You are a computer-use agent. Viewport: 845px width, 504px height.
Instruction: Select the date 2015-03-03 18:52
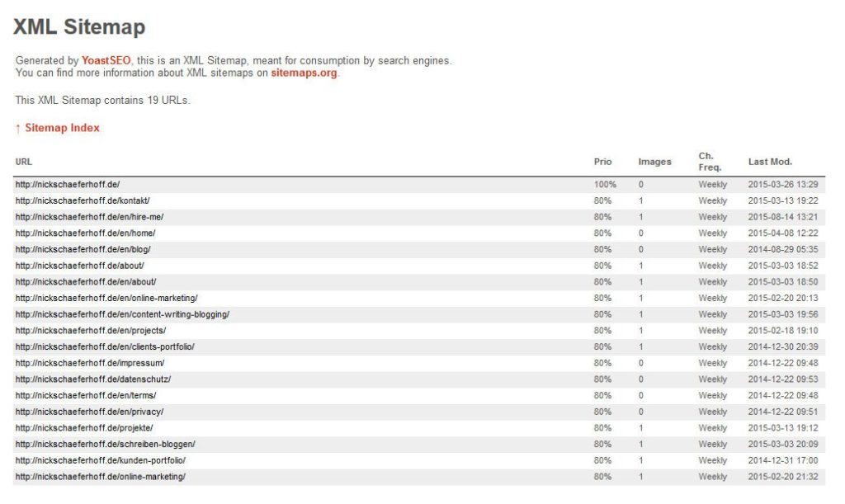pos(783,266)
